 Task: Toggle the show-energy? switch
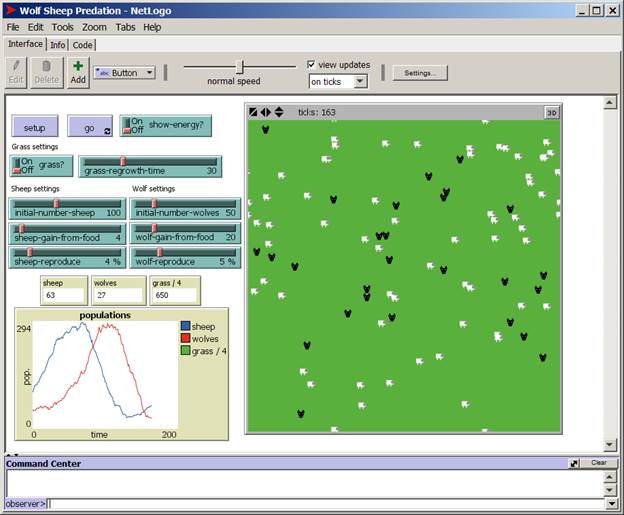point(131,125)
